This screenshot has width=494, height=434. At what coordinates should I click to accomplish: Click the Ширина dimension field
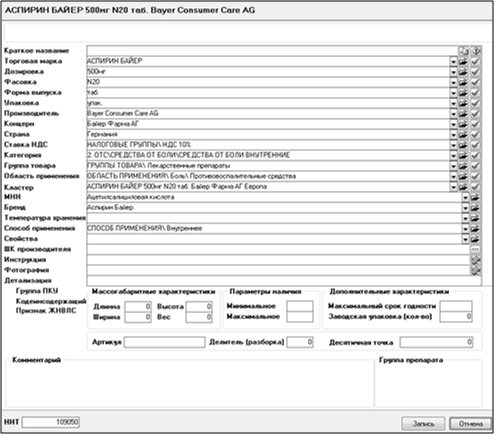[138, 317]
